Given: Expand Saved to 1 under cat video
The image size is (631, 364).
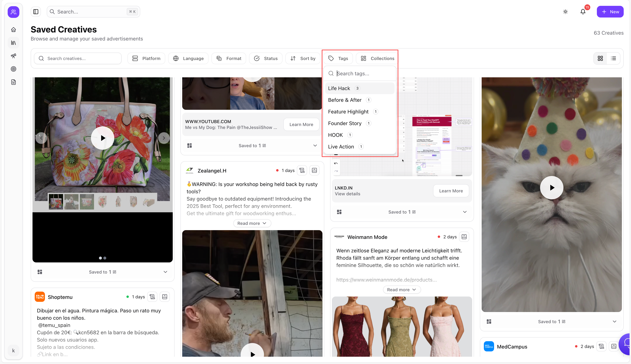Looking at the screenshot, I should [614, 322].
